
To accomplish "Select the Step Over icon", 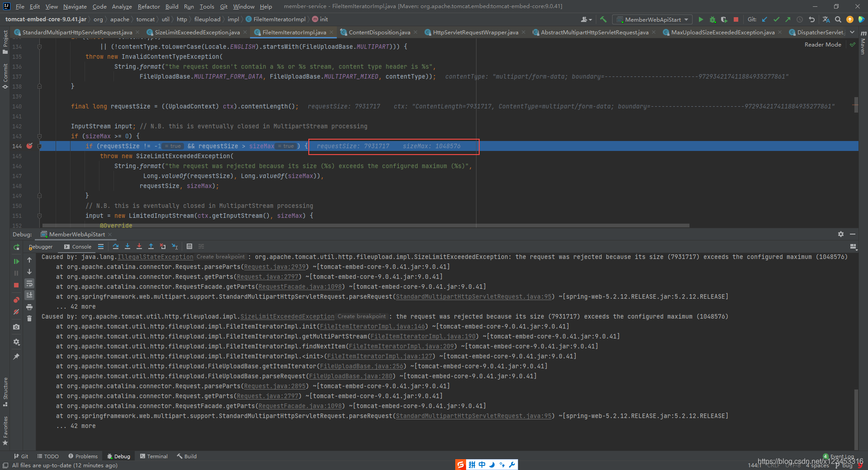I will point(116,247).
